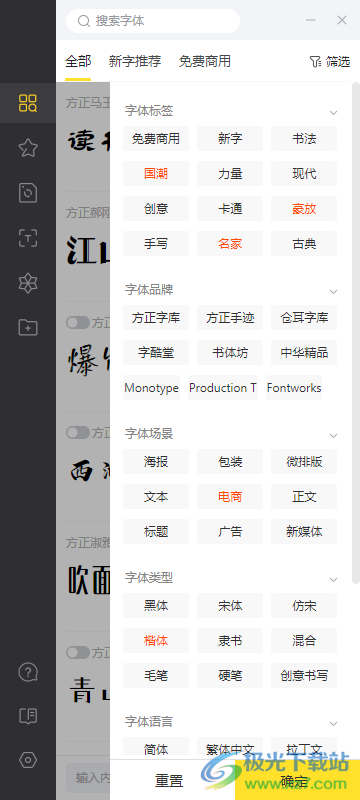This screenshot has width=360, height=800.
Task: Open the font sync file icon in sidebar
Action: tap(28, 193)
